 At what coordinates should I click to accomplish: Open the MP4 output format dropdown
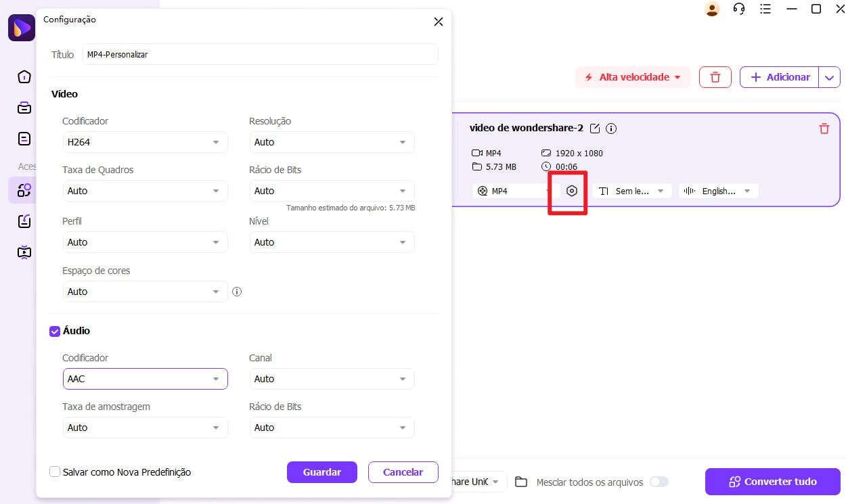(516, 191)
